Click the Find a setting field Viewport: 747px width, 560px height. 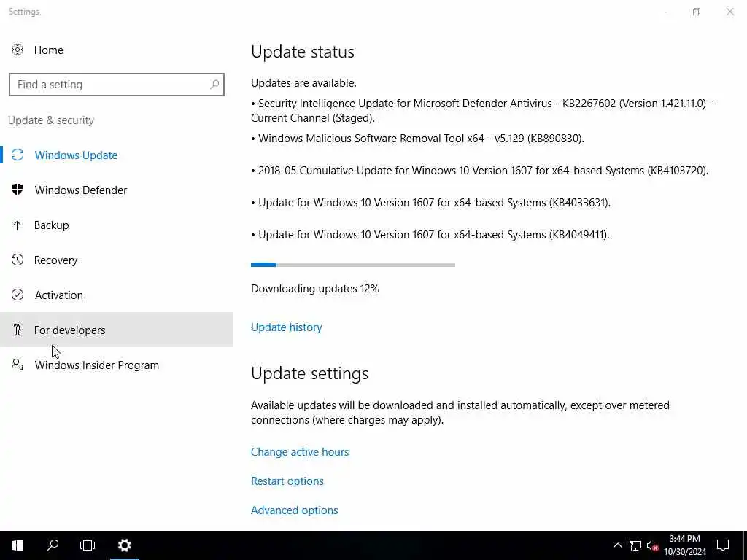coord(117,85)
